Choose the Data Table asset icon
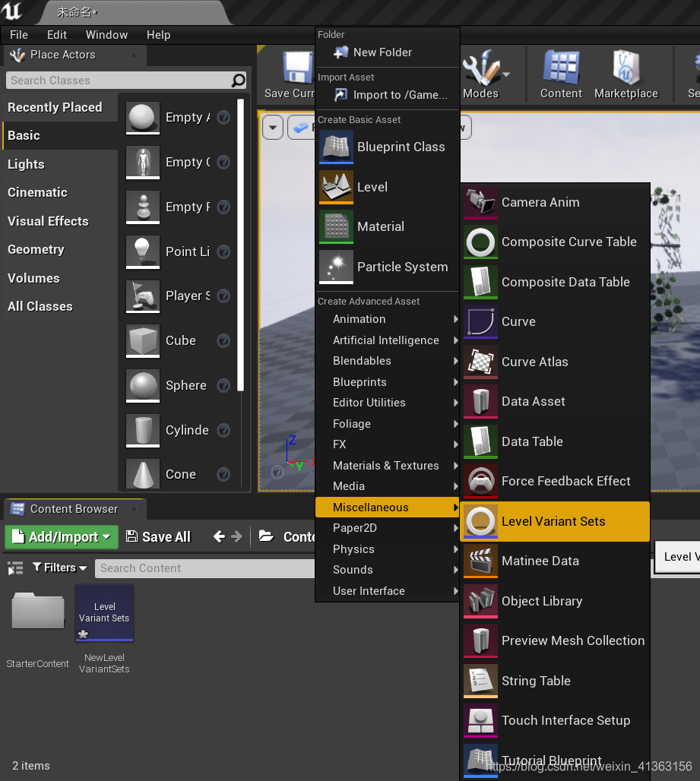The width and height of the screenshot is (700, 781). coord(479,441)
